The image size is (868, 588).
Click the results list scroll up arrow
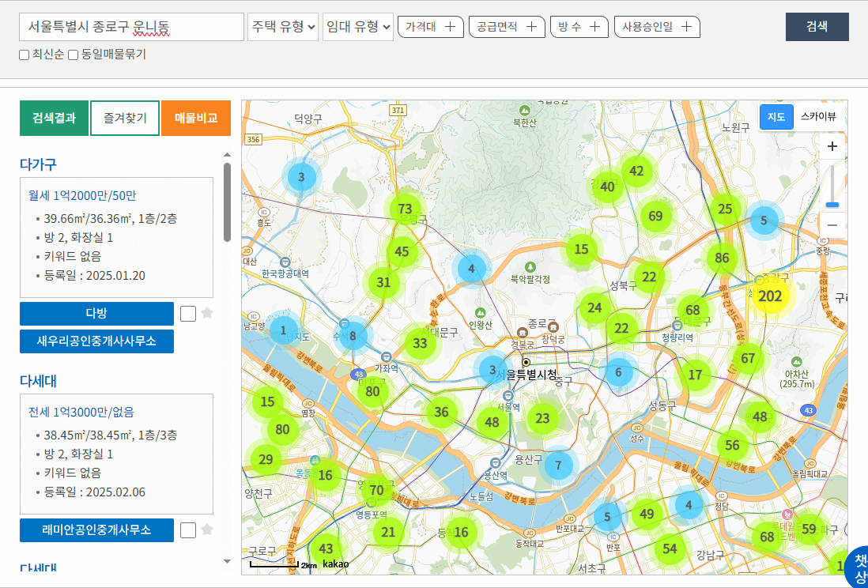227,155
